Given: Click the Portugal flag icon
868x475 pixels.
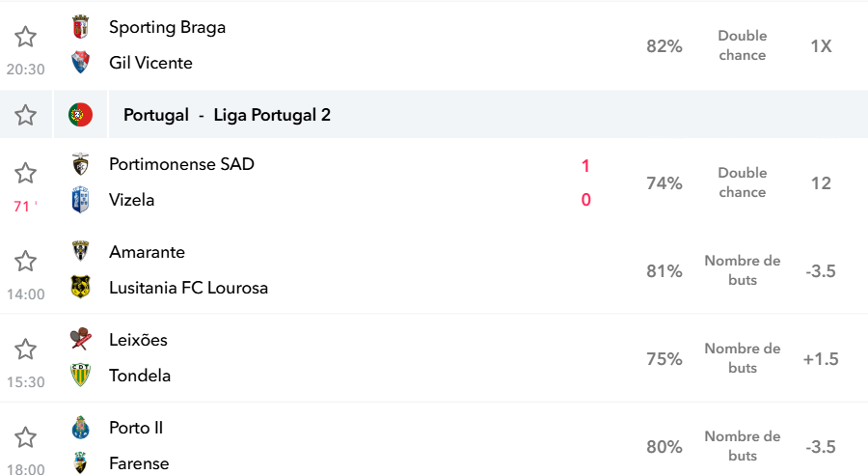Looking at the screenshot, I should pos(80,115).
